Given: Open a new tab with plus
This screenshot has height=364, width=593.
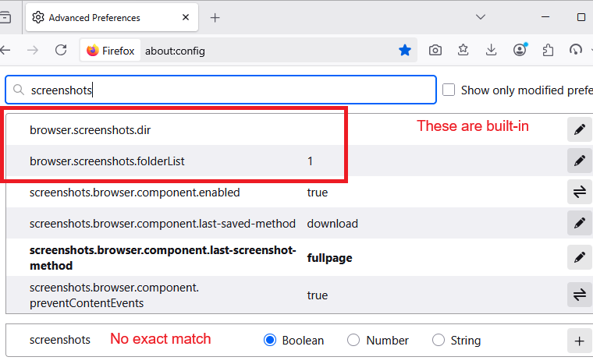Looking at the screenshot, I should [x=215, y=17].
